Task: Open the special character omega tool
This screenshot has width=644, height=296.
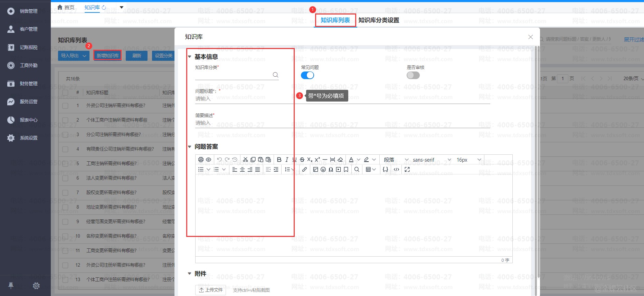Action: pyautogui.click(x=331, y=169)
